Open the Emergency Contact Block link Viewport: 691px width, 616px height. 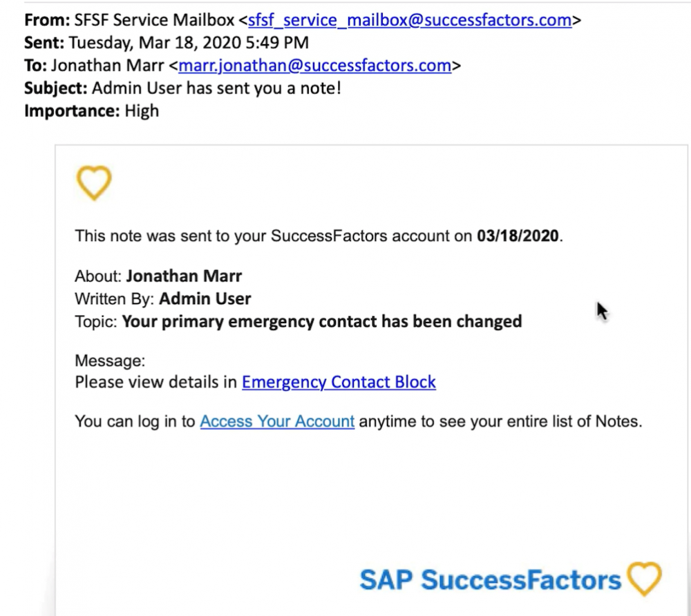tap(339, 382)
